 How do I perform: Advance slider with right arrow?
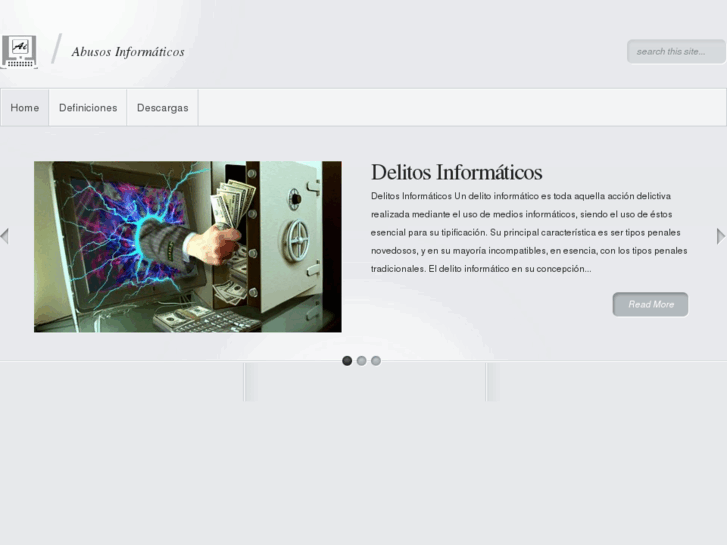721,236
